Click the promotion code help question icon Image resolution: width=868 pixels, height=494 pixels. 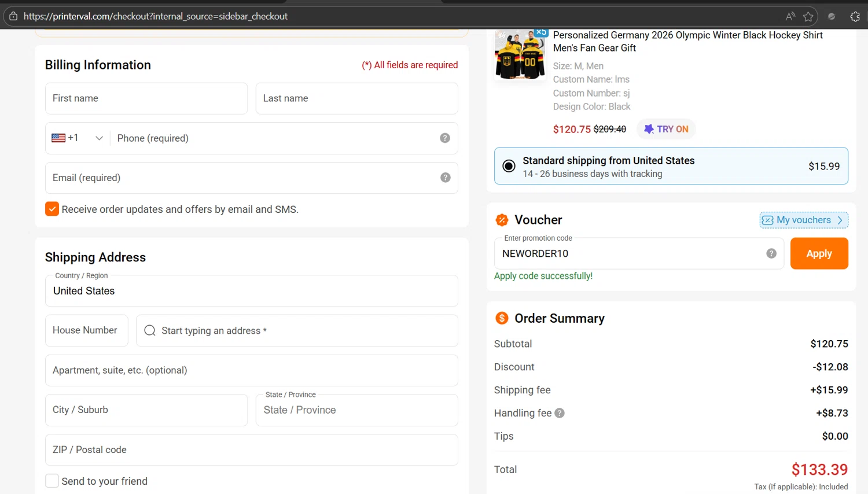pos(771,253)
